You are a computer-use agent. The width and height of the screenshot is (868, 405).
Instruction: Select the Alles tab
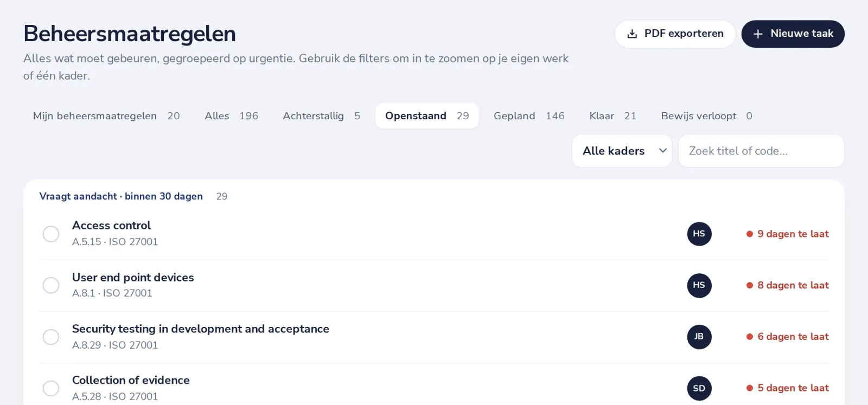coord(232,116)
